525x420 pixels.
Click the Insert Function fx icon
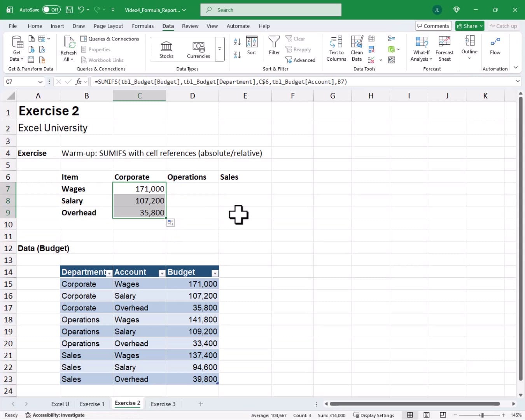79,82
